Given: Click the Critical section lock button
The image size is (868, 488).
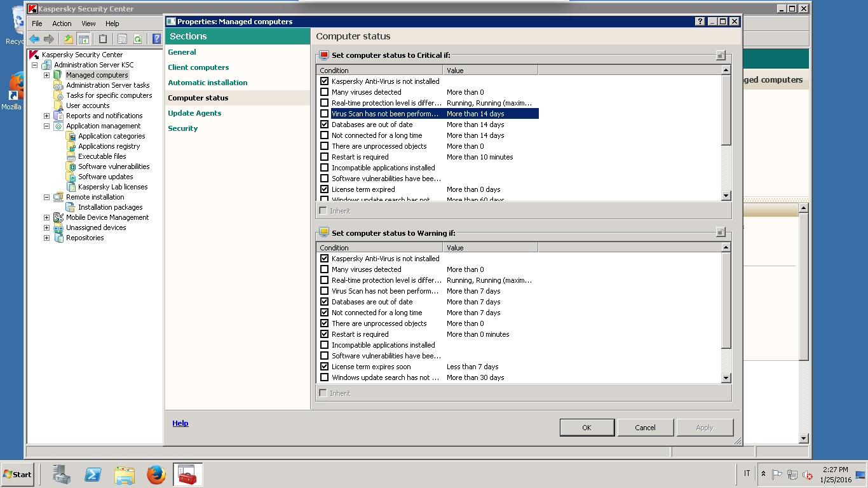Looking at the screenshot, I should 721,55.
